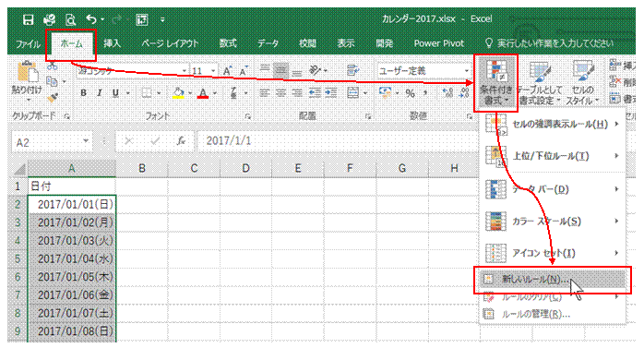Open the クリップボード group dialog launcher
Image resolution: width=644 pixels, height=348 pixels.
[66, 116]
